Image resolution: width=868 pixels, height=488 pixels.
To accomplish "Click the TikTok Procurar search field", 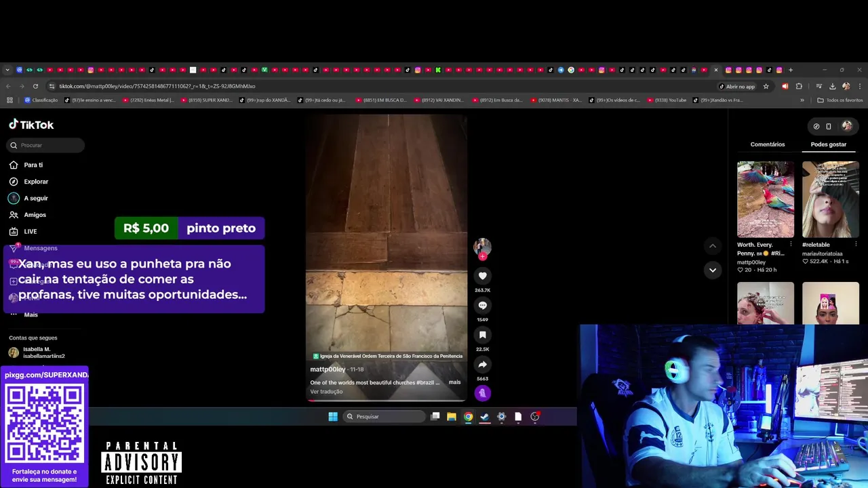I will pos(46,145).
